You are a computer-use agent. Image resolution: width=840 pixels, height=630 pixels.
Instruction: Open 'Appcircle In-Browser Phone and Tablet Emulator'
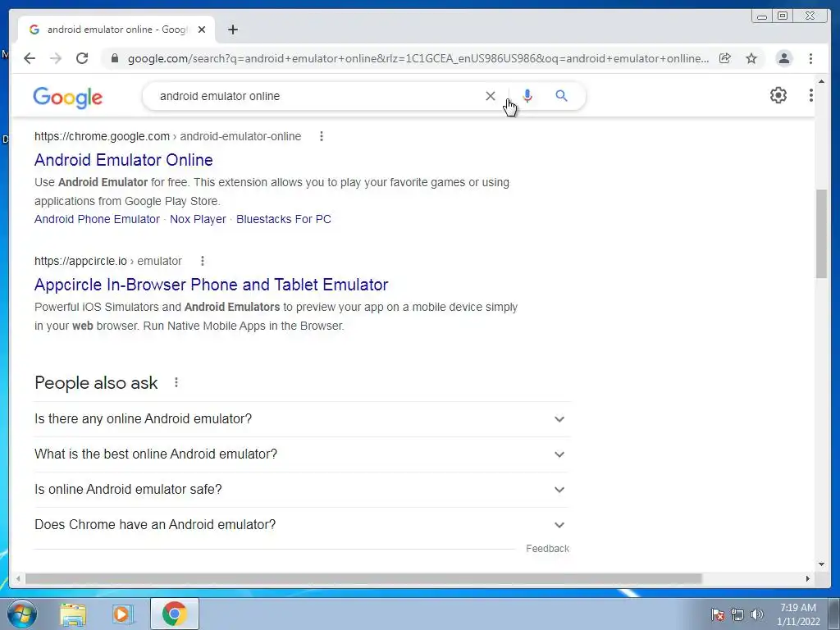(211, 285)
